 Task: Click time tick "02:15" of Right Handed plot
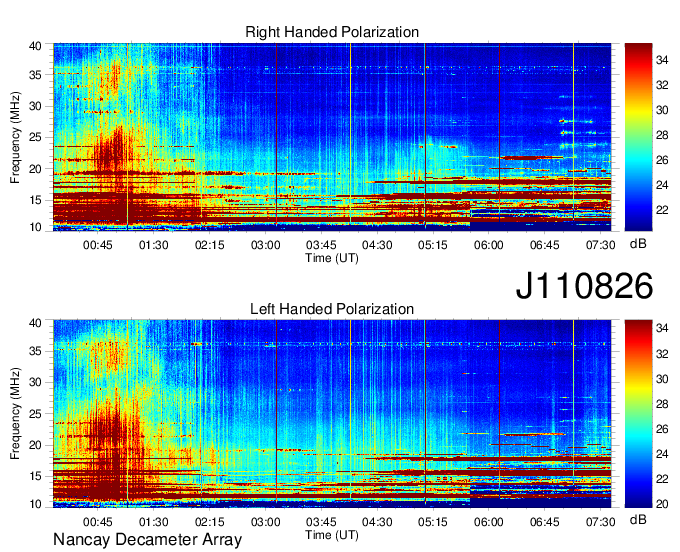click(209, 245)
